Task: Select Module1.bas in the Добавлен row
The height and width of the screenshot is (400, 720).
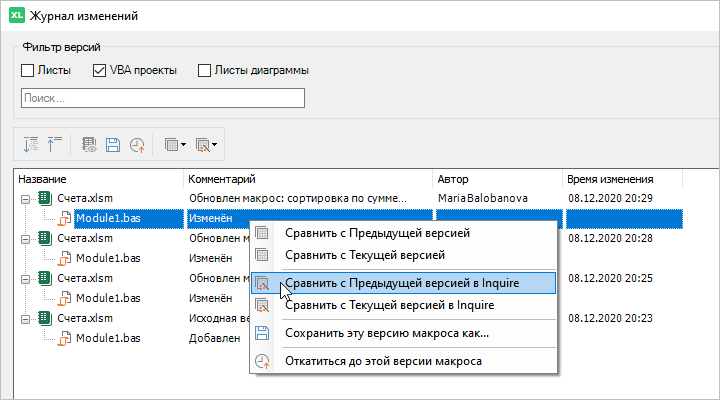Action: [x=108, y=338]
